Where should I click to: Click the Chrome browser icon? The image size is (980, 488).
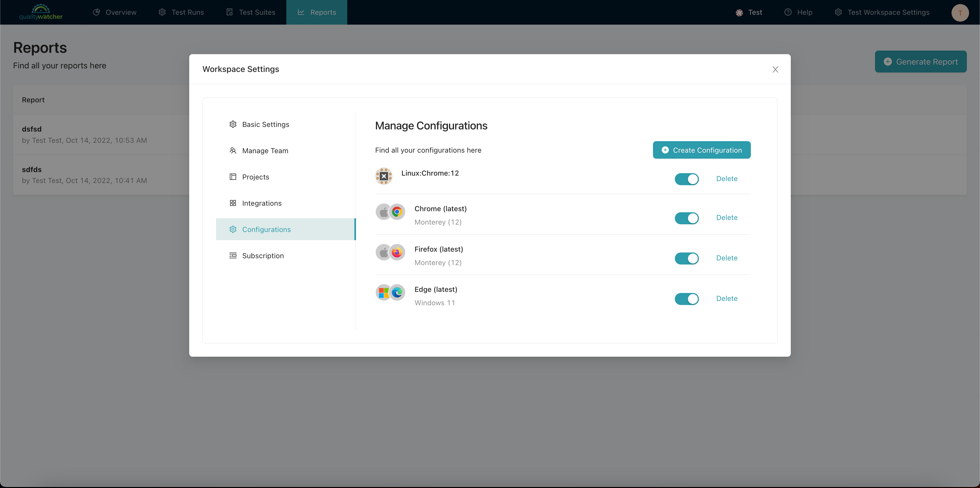[397, 212]
